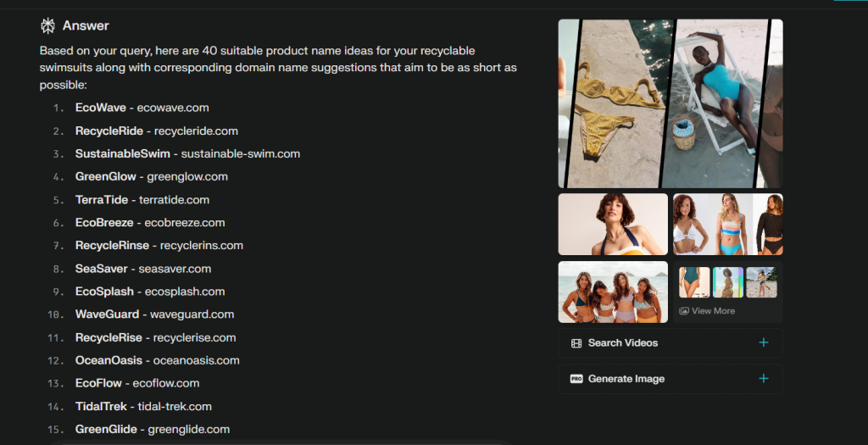Image resolution: width=868 pixels, height=445 pixels.
Task: Open the curly-haired woman navy swimsuit image
Action: tap(613, 224)
